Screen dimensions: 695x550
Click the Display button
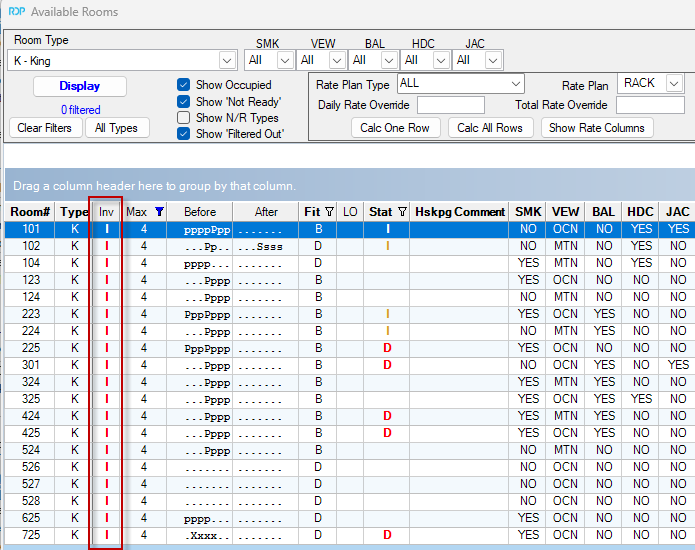(x=80, y=86)
